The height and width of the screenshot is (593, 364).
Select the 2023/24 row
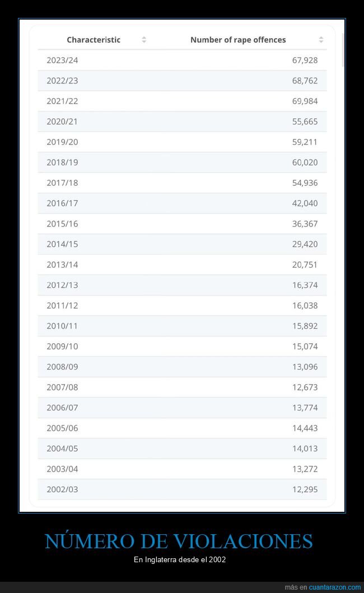(x=182, y=60)
